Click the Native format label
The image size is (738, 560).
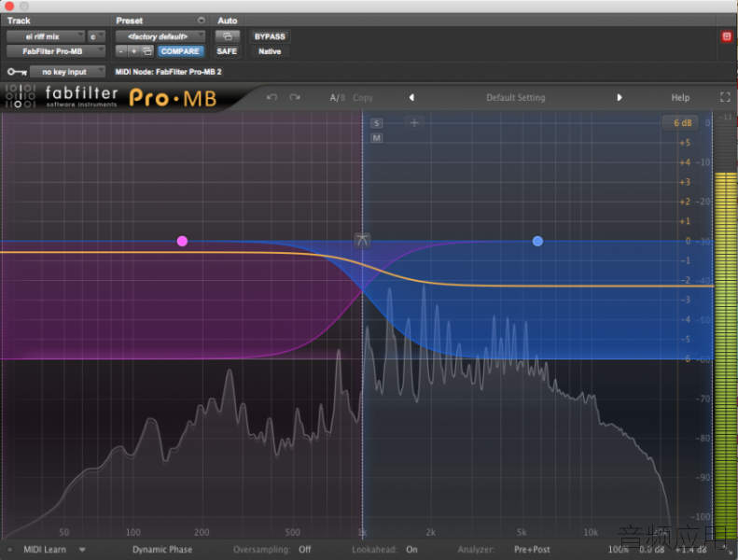click(x=270, y=51)
